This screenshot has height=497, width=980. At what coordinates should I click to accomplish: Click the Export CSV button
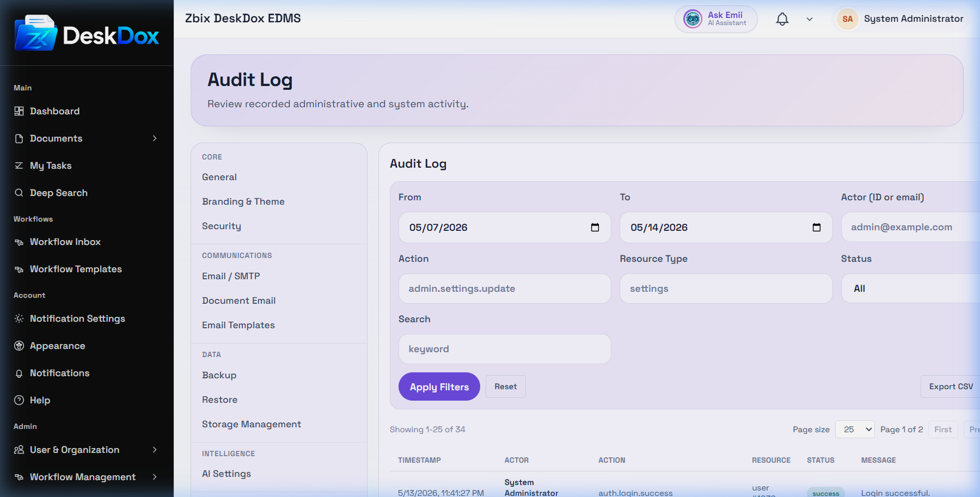(951, 386)
